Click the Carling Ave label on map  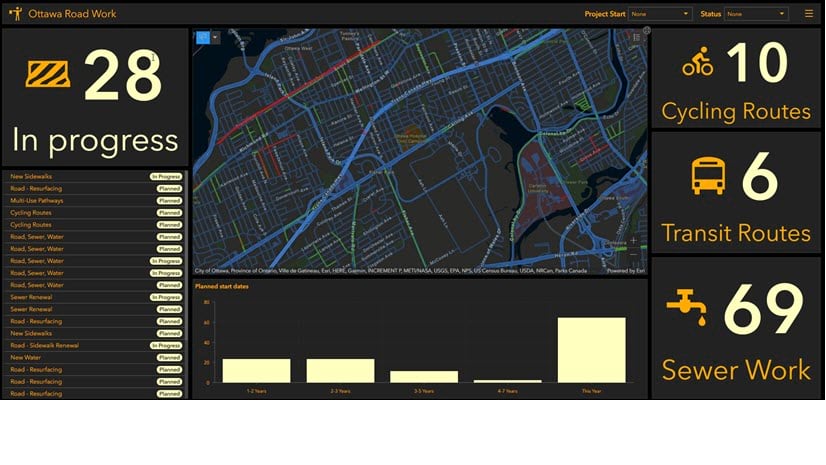click(461, 121)
